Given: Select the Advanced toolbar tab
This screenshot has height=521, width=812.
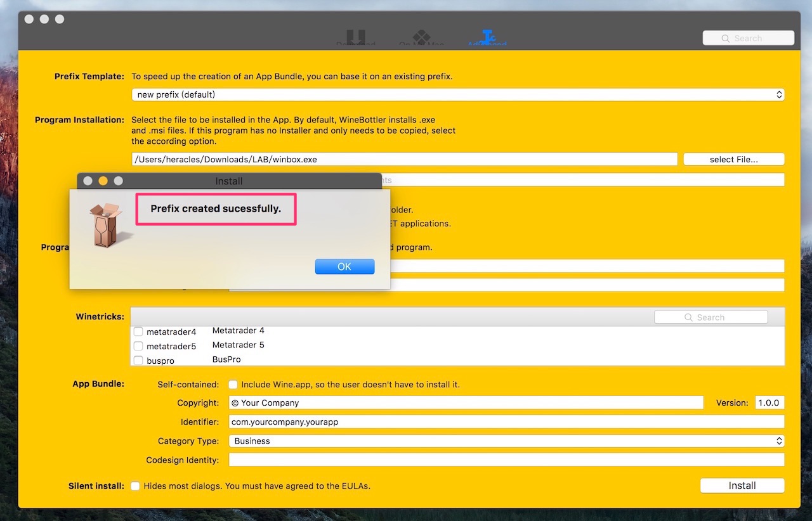Looking at the screenshot, I should tap(487, 38).
